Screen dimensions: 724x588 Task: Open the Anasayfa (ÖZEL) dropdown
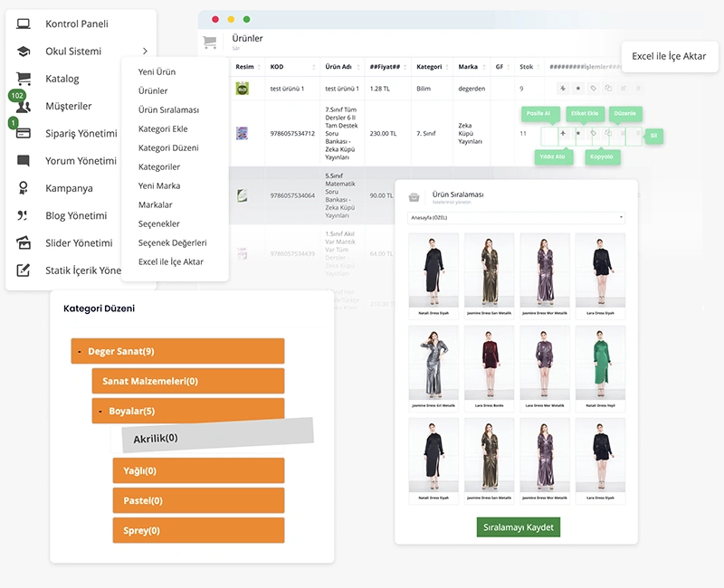click(x=516, y=217)
